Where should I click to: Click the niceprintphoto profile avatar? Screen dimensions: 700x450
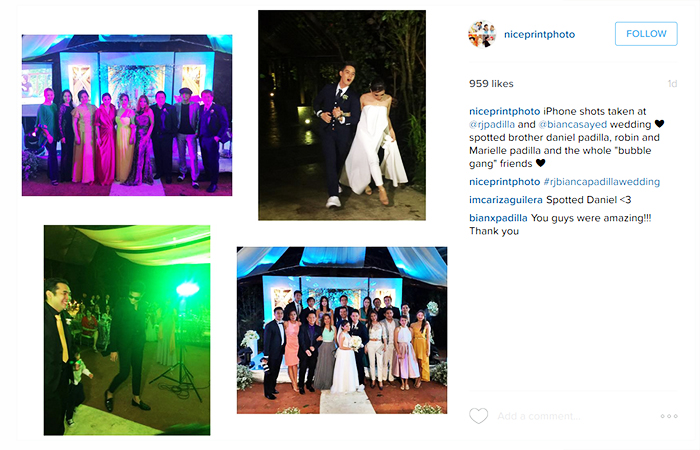coord(482,34)
